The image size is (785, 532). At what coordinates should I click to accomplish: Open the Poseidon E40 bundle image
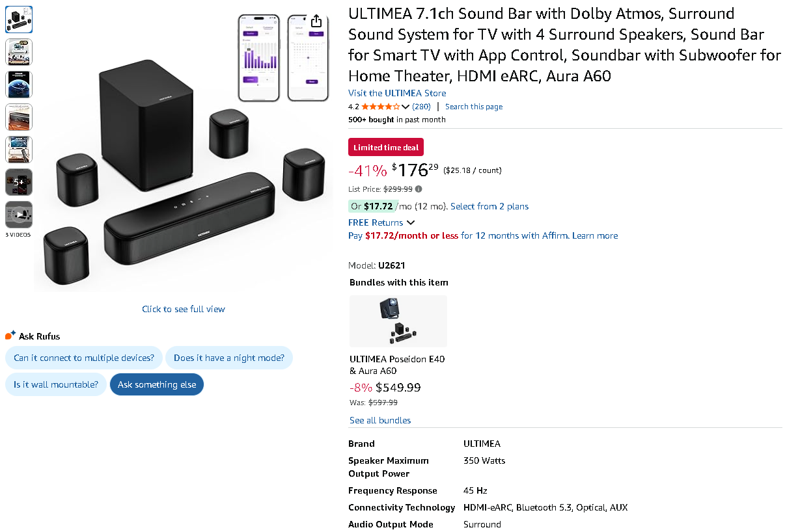(398, 321)
